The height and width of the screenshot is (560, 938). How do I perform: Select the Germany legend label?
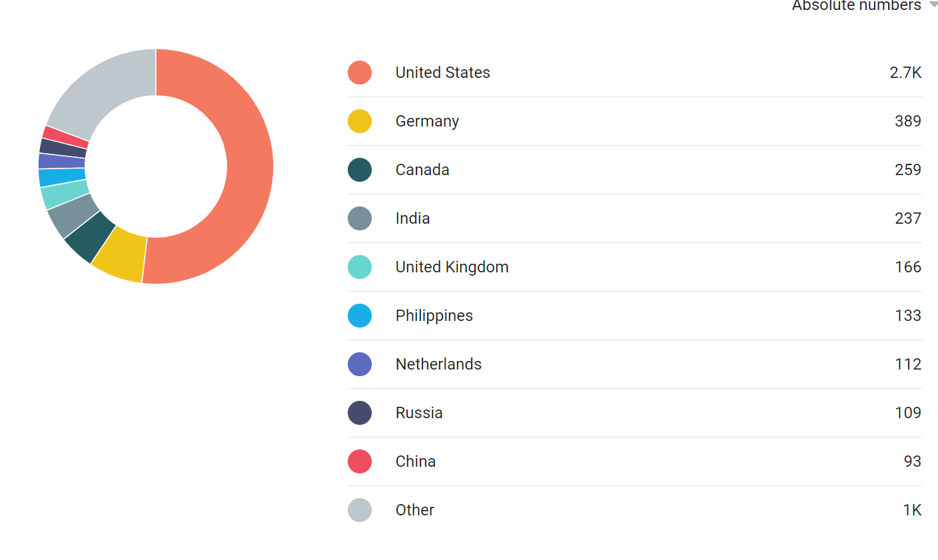427,122
